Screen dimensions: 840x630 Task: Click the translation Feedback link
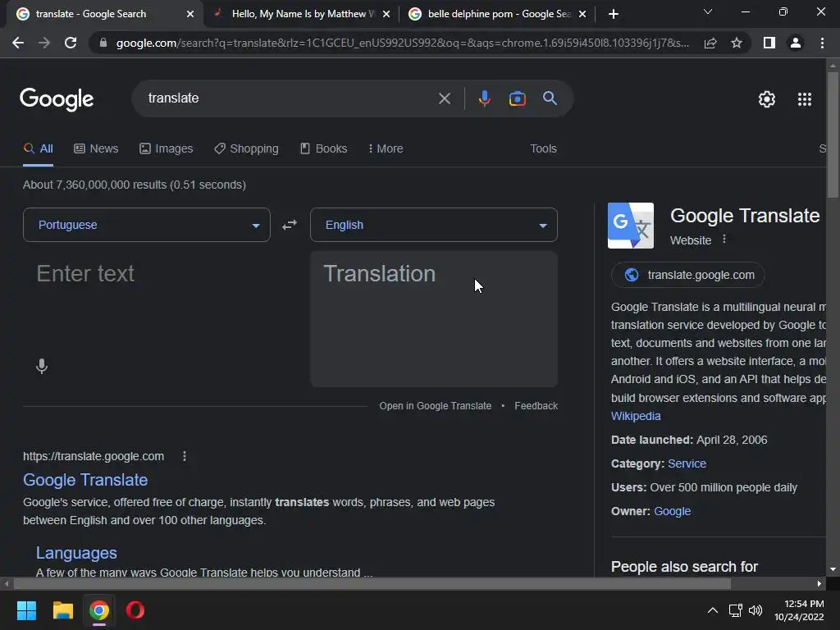(x=536, y=405)
